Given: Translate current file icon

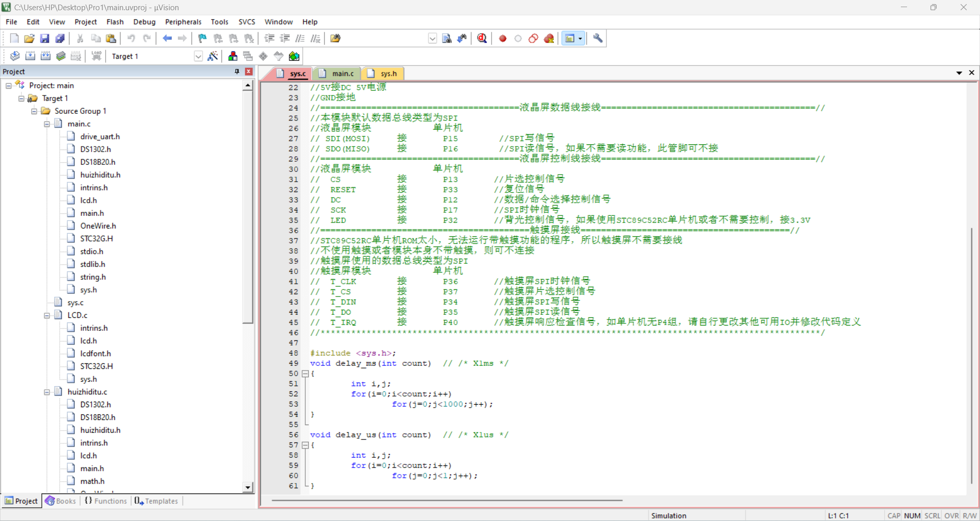Looking at the screenshot, I should click(15, 56).
